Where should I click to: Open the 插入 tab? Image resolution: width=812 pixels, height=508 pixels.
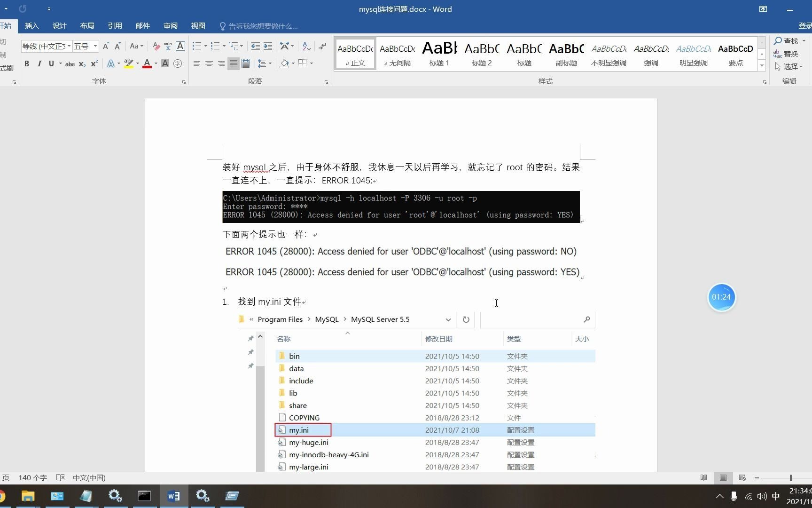[31, 26]
